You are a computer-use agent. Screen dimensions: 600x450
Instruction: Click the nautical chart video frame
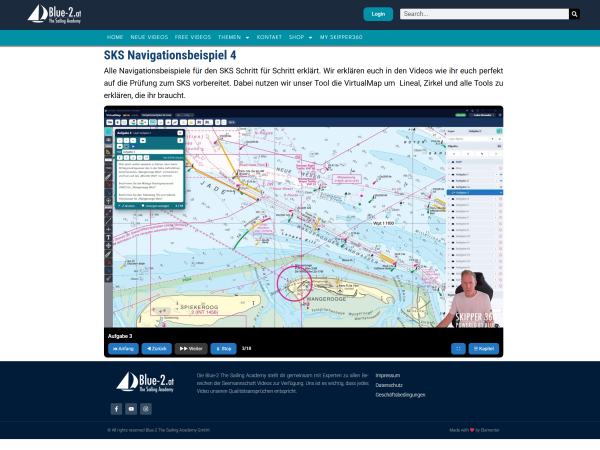point(303,217)
